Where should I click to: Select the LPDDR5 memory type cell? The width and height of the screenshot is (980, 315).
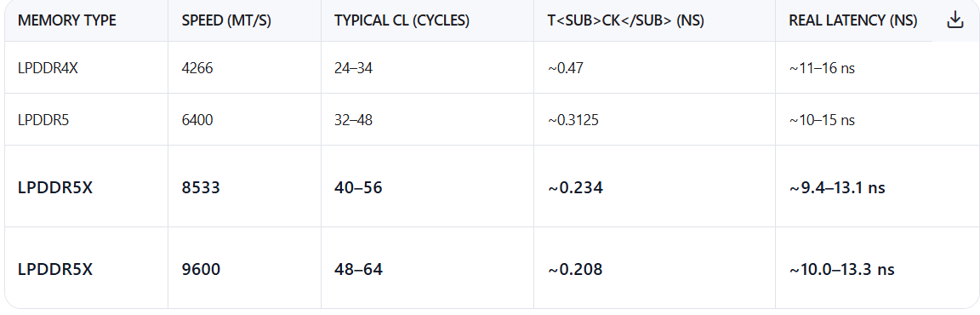click(x=43, y=119)
